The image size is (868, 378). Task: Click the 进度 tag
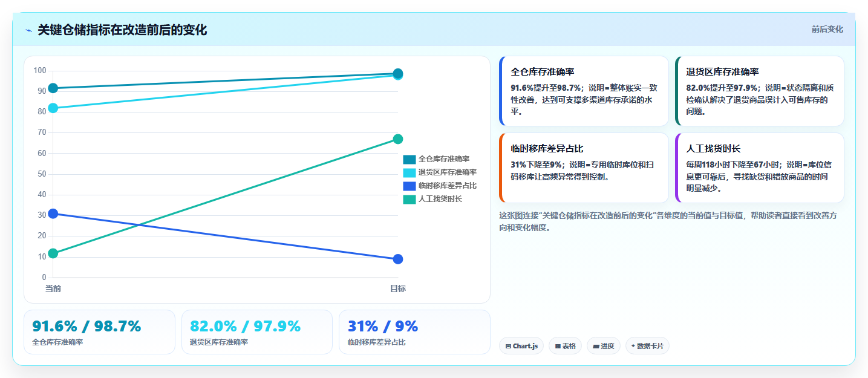604,346
